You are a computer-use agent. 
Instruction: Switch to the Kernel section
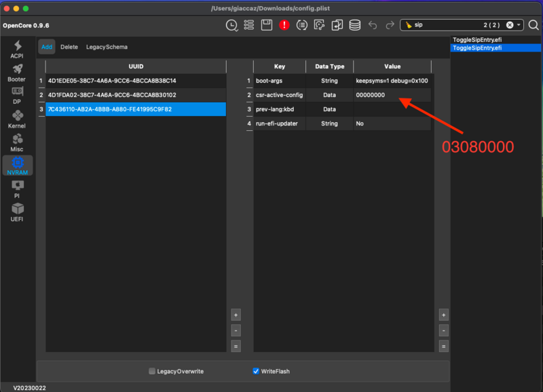point(17,119)
